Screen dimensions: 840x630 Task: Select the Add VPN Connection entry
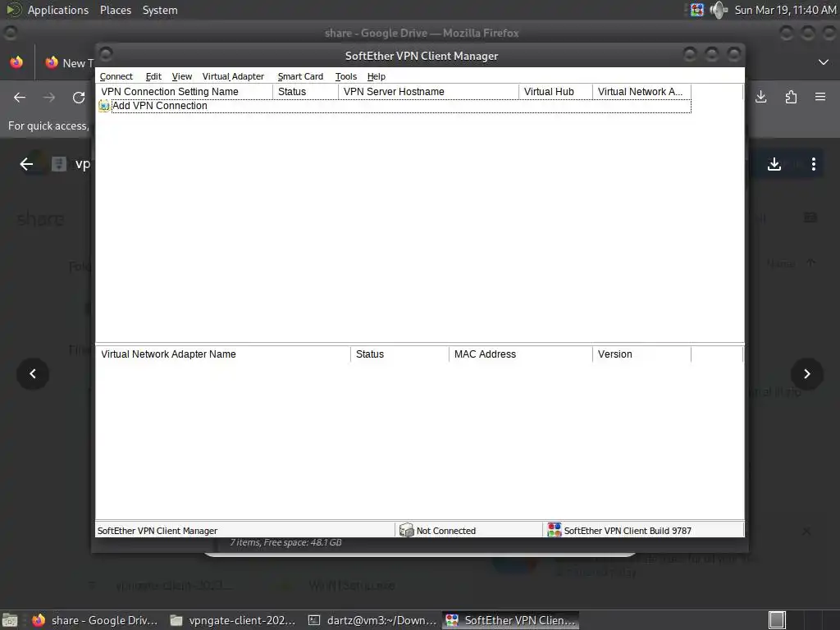[x=395, y=106]
